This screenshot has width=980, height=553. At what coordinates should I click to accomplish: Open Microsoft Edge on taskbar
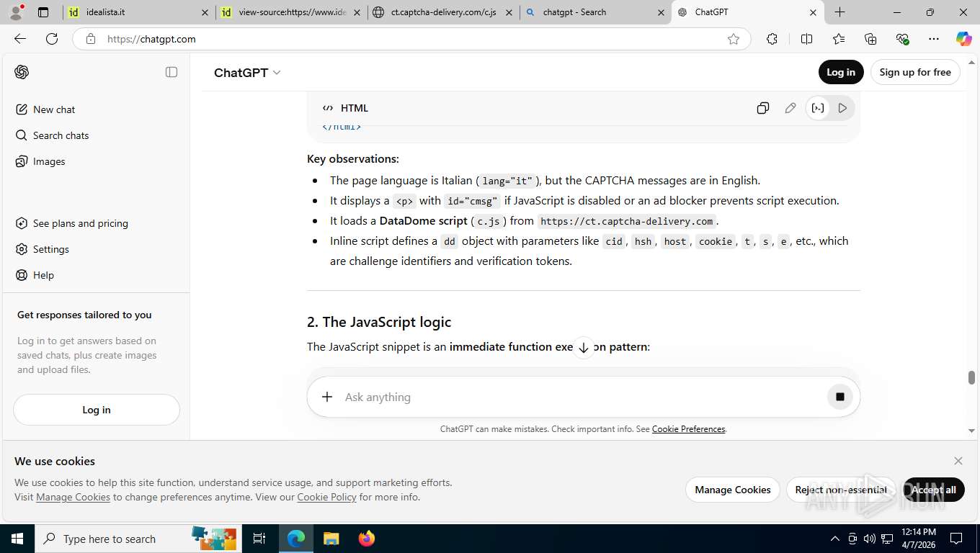pos(296,539)
